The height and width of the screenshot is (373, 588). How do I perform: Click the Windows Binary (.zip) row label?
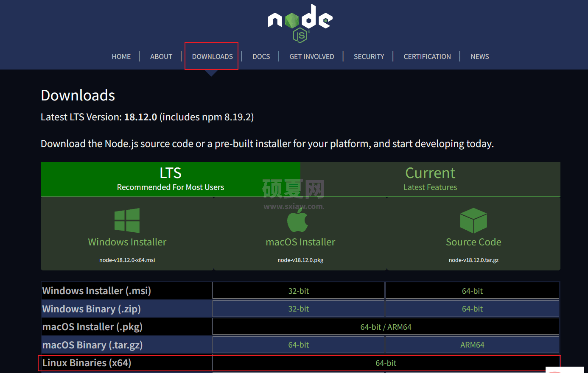[92, 309]
